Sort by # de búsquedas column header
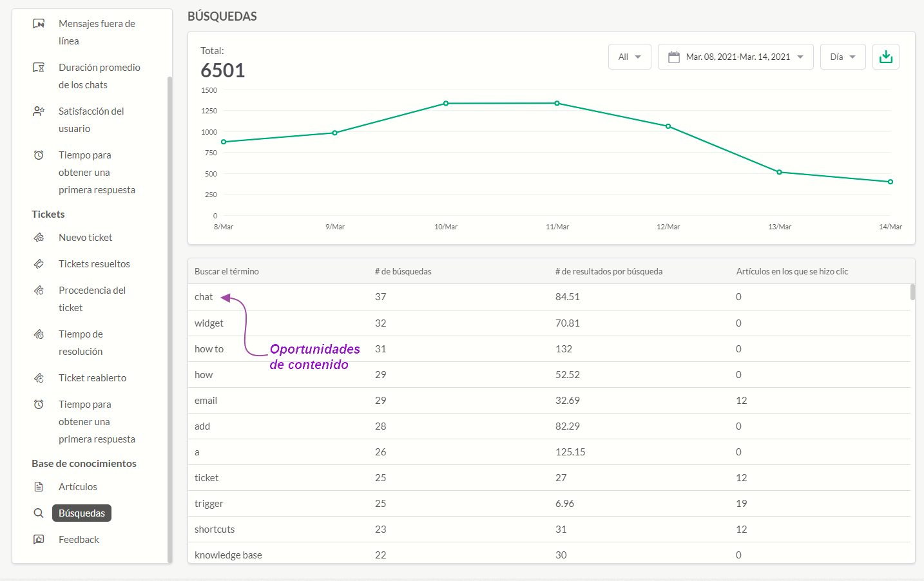924x581 pixels. coord(403,271)
